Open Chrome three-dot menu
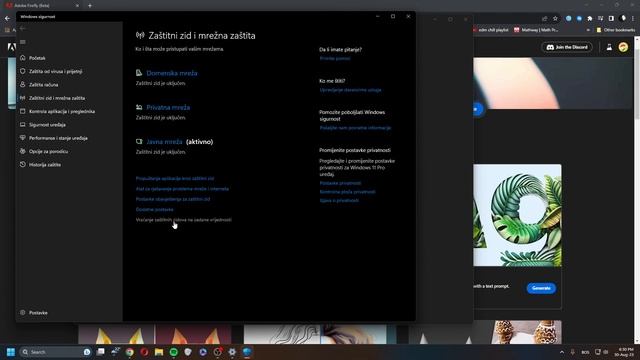The image size is (640, 360). [633, 18]
